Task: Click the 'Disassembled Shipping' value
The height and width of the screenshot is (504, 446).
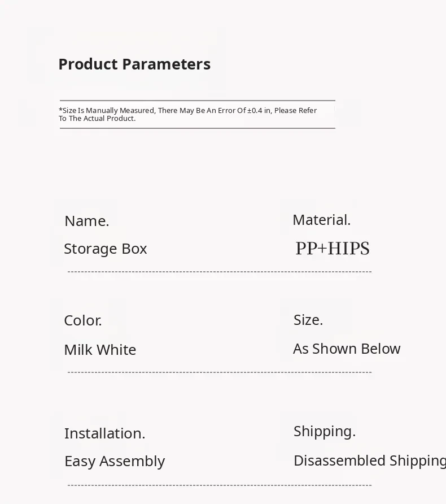Action: [370, 460]
